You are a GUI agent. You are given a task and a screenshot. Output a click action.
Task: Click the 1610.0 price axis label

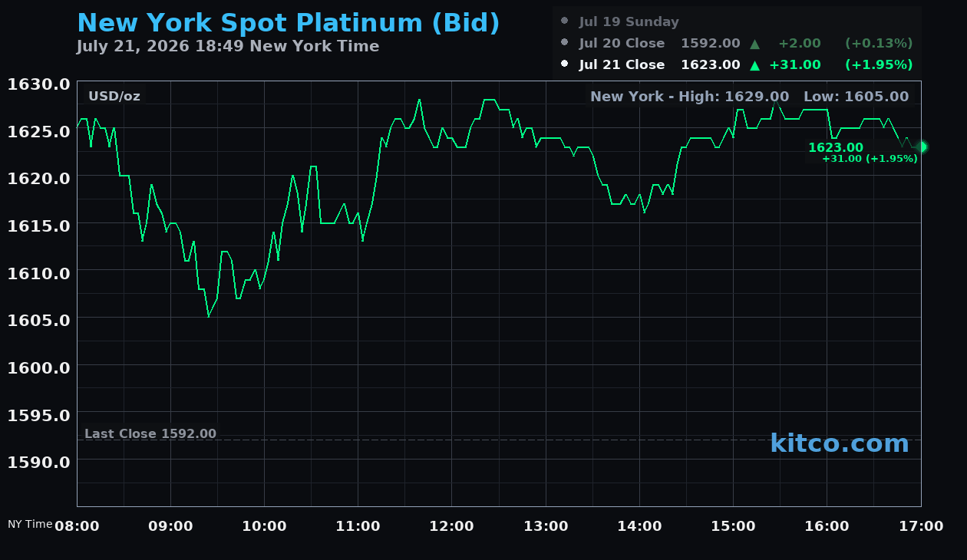(38, 273)
